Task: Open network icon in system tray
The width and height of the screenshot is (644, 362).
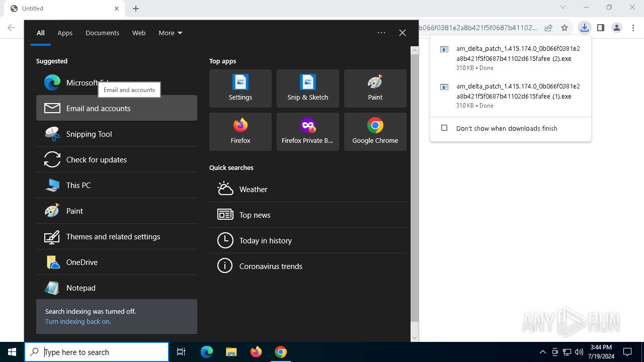Action: click(x=567, y=352)
